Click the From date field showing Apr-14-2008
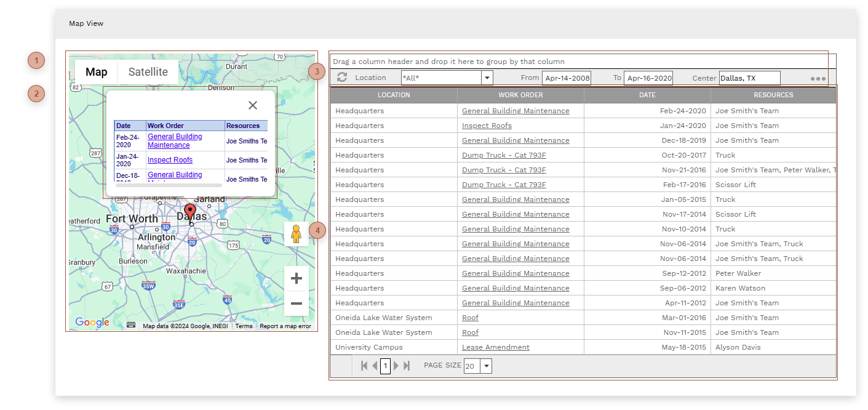The height and width of the screenshot is (410, 868). pos(567,78)
